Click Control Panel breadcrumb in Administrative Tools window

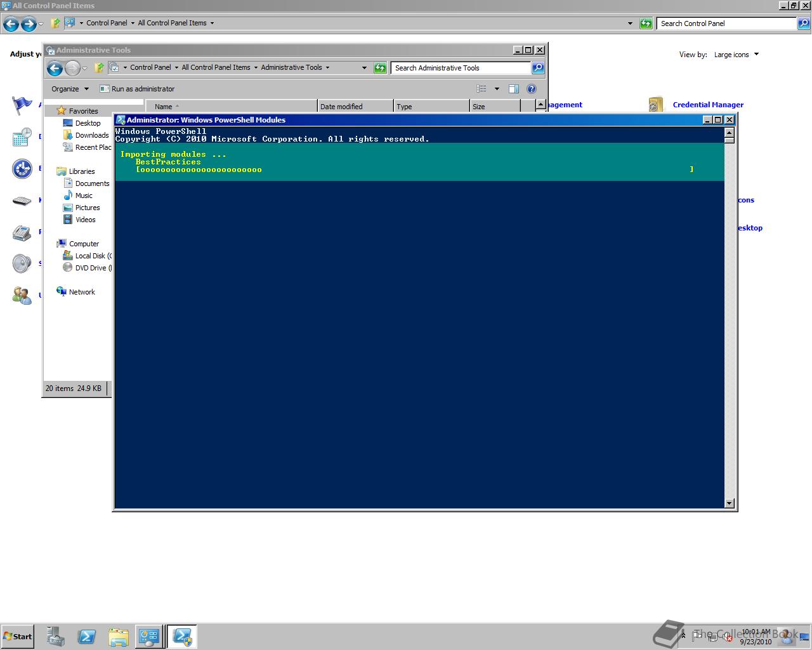(x=150, y=67)
